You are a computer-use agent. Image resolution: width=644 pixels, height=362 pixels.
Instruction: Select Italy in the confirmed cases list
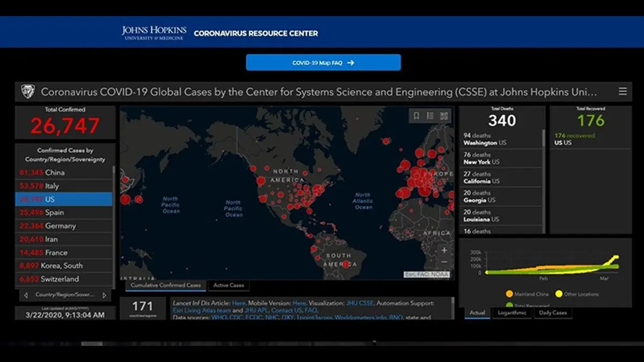46,186
